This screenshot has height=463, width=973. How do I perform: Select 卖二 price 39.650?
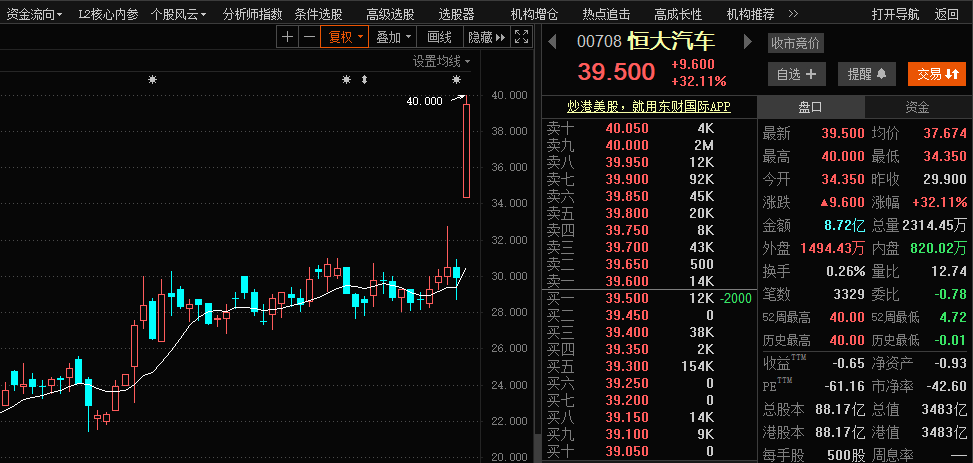click(x=627, y=264)
